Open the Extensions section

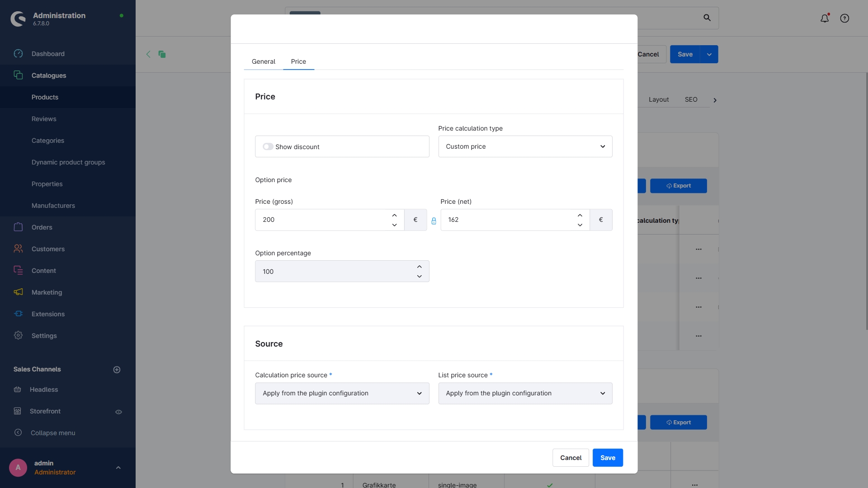coord(47,314)
